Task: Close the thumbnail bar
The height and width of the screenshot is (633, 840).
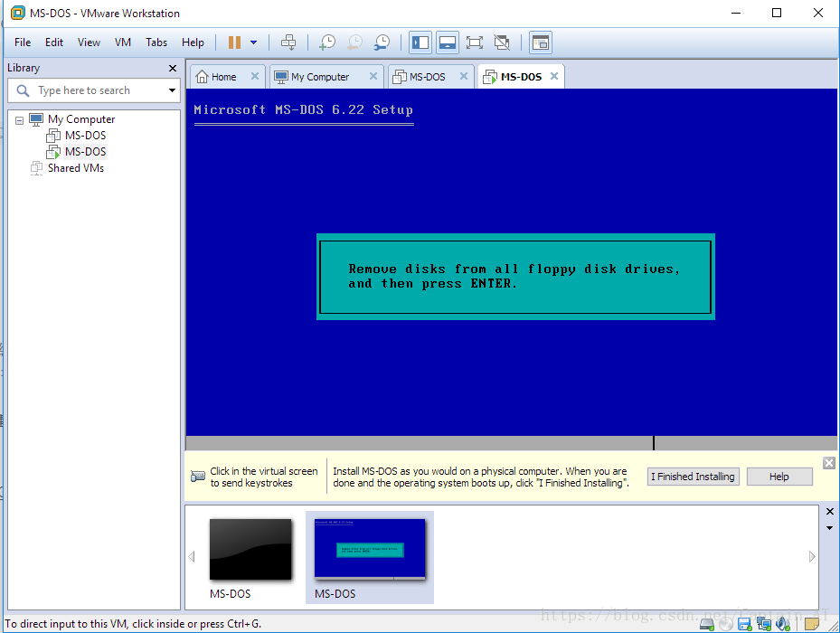Action: coord(829,511)
